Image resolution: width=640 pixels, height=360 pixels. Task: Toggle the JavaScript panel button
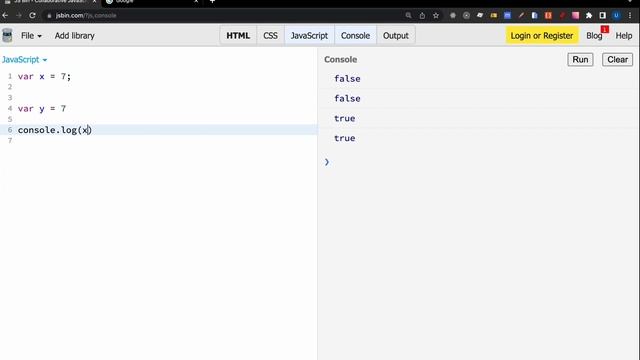point(309,36)
